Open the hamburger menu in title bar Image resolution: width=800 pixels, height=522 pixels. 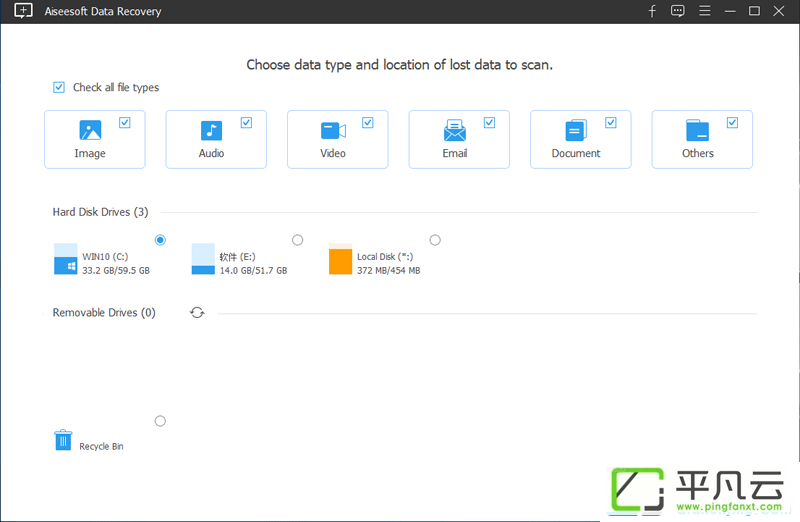click(x=705, y=11)
